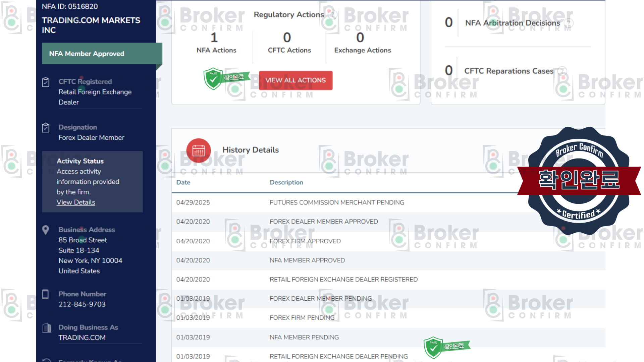This screenshot has width=644, height=362.
Task: Click the NFA Arbitration Decisions help icon
Action: point(568,23)
